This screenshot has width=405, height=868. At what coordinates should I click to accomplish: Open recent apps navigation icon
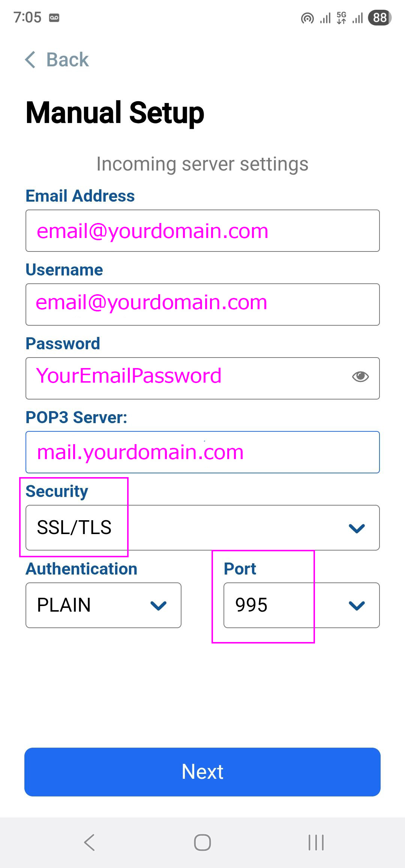[316, 843]
